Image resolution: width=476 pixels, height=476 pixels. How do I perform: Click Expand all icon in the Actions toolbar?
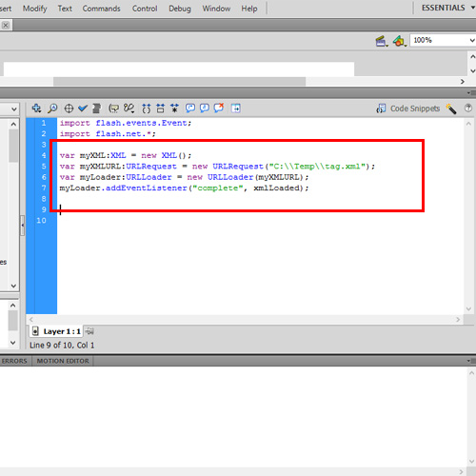click(x=174, y=109)
